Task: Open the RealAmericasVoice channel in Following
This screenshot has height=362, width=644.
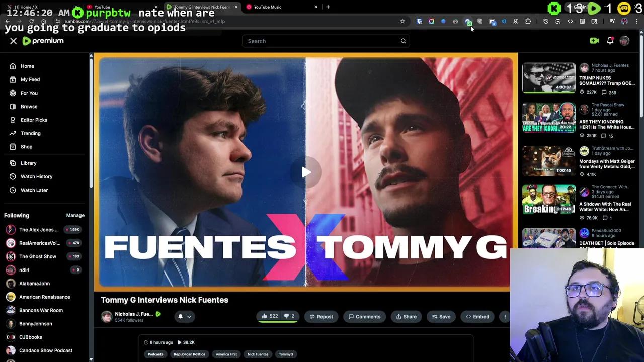Action: coord(39,243)
